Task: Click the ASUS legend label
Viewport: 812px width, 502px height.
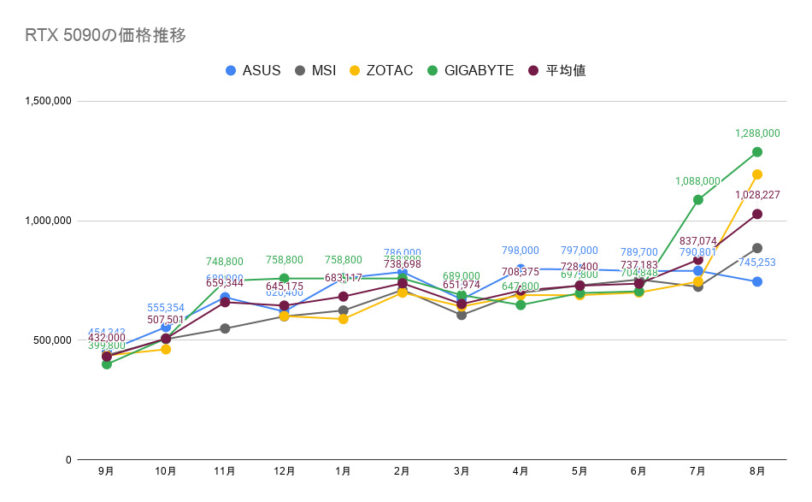Action: pyautogui.click(x=262, y=70)
